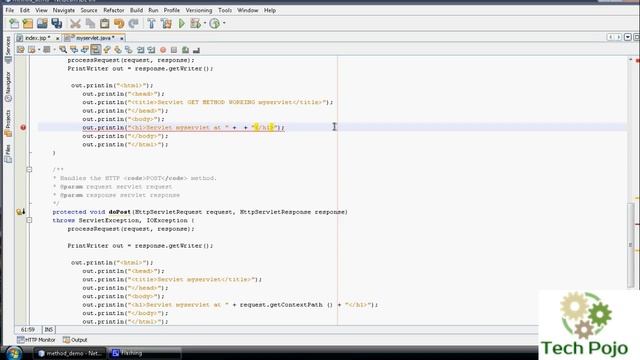
Task: Undo the last edit via toolbar arrow
Action: [x=119, y=23]
